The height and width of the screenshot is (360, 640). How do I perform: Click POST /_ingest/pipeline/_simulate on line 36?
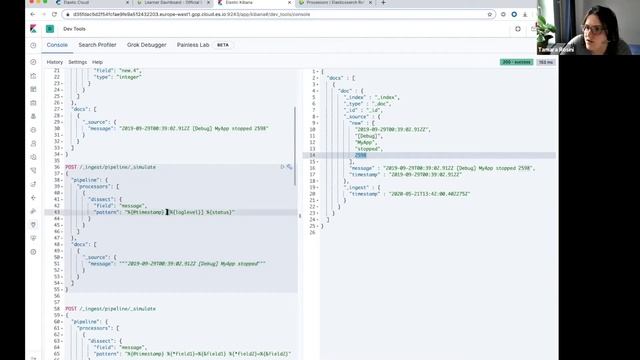tap(110, 167)
